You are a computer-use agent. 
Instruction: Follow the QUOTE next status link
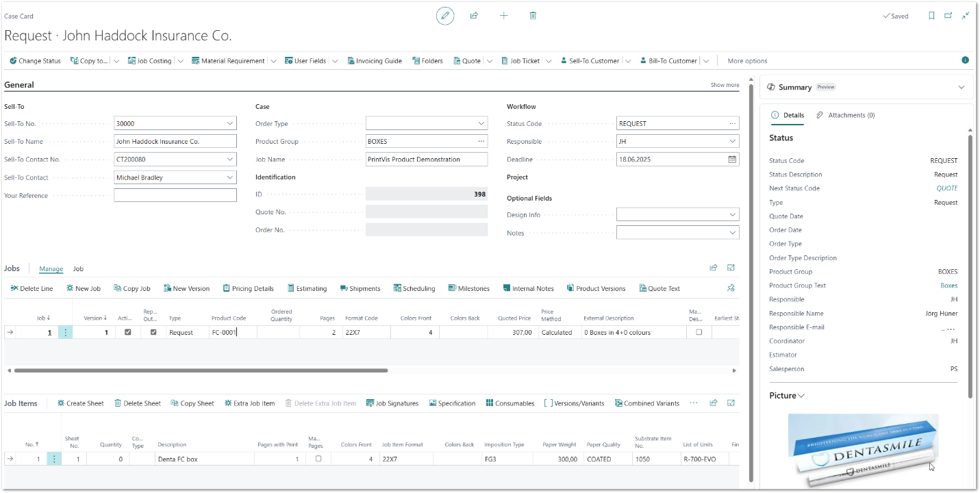947,188
